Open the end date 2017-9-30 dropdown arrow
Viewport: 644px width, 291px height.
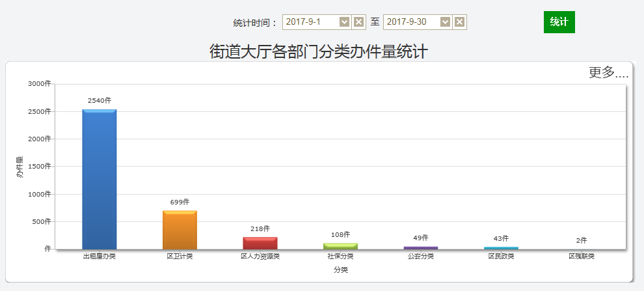tap(445, 21)
